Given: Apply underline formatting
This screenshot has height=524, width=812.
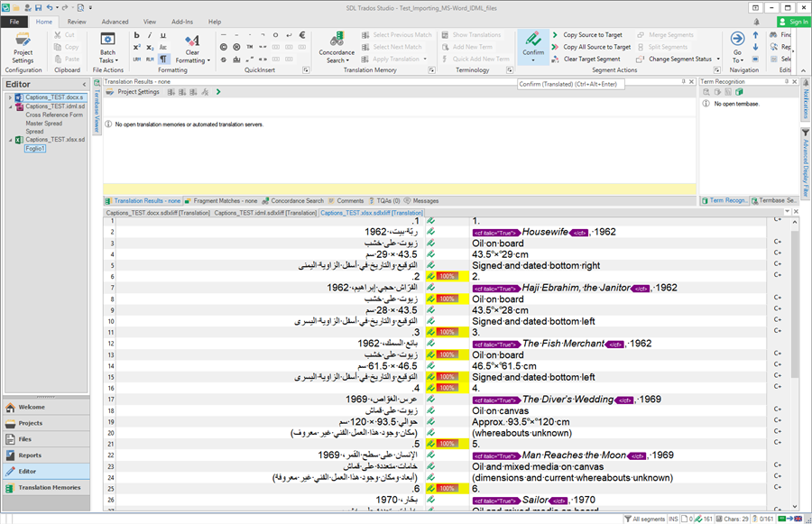Looking at the screenshot, I should (x=163, y=35).
